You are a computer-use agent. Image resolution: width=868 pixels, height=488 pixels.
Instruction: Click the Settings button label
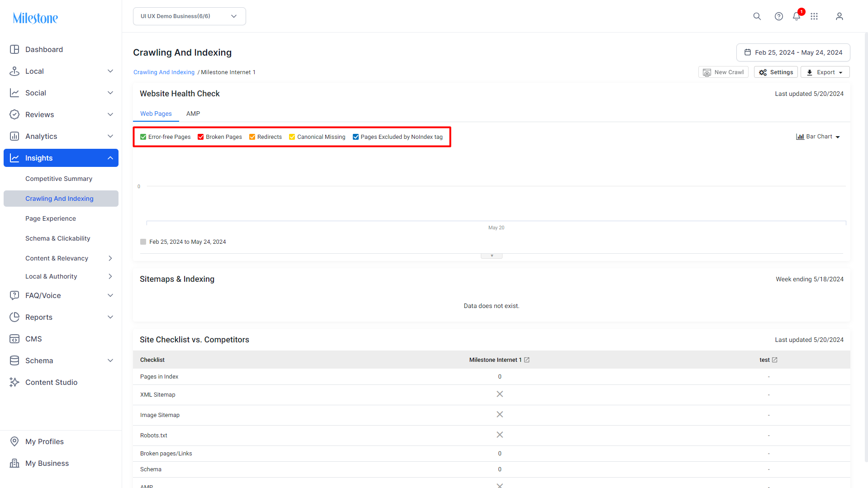coord(782,72)
